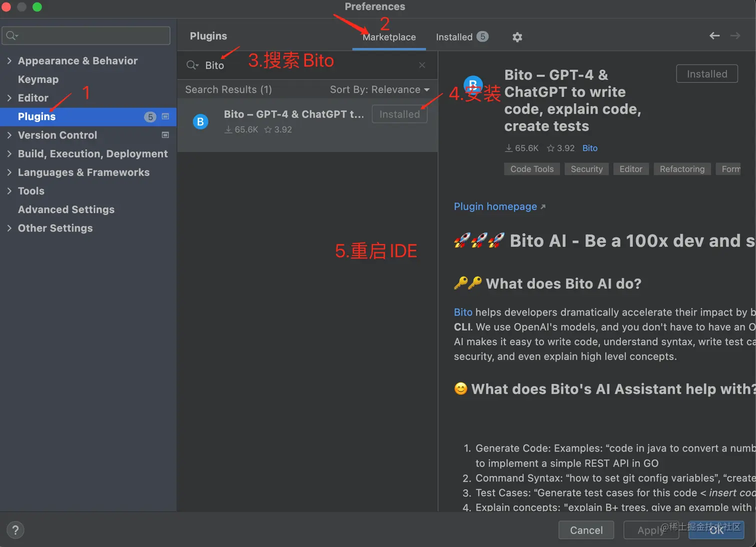This screenshot has width=756, height=547.
Task: Select Advanced Settings in the tree
Action: click(66, 209)
